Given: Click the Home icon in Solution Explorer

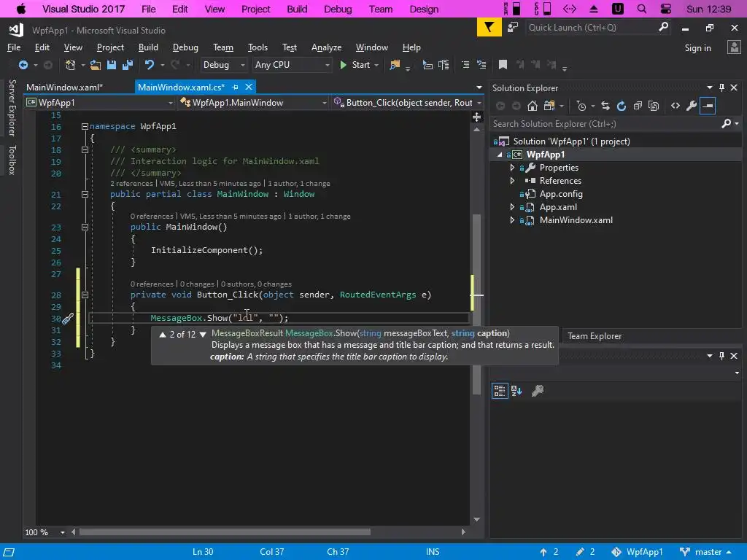Looking at the screenshot, I should click(x=533, y=106).
